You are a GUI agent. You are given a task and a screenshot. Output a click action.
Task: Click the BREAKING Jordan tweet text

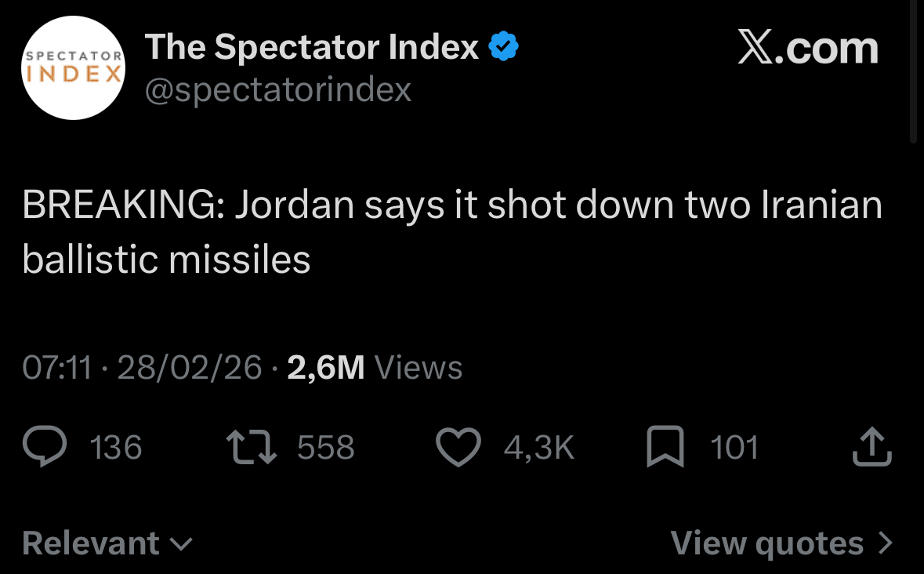tap(452, 232)
